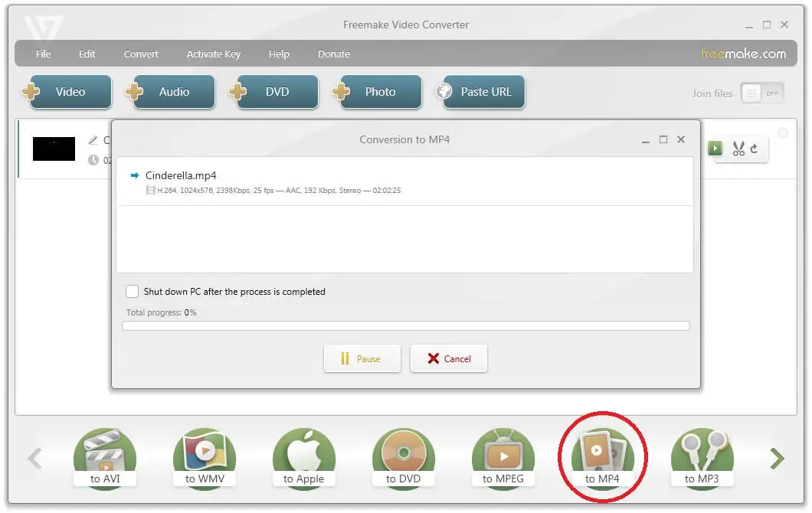
Task: Click the Freemake logo in title bar
Action: pyautogui.click(x=44, y=28)
